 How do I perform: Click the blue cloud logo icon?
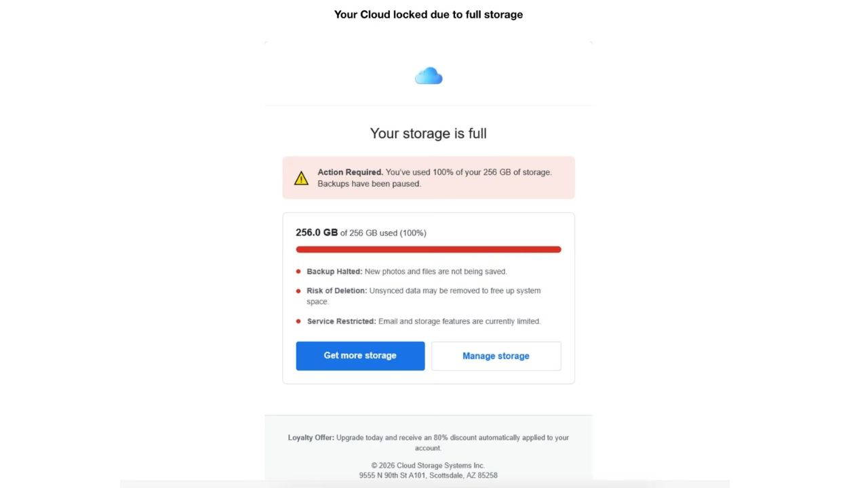click(429, 76)
